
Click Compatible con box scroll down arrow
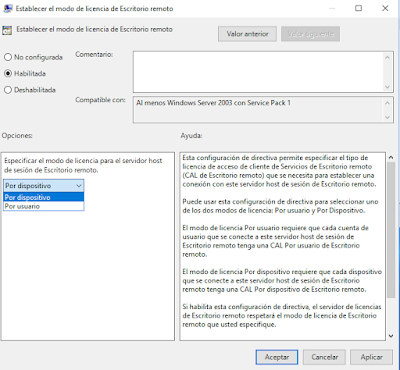point(387,117)
